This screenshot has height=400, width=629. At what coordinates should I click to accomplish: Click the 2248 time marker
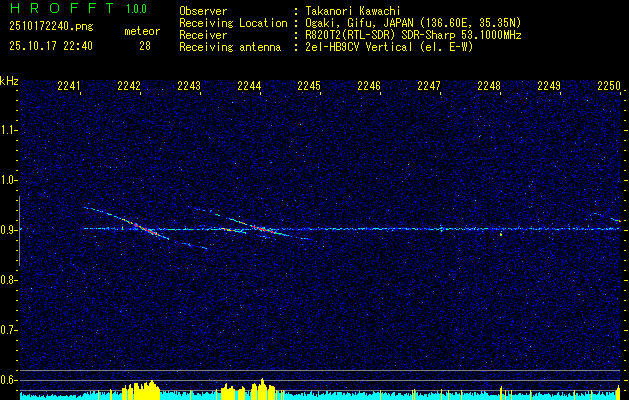pos(489,86)
